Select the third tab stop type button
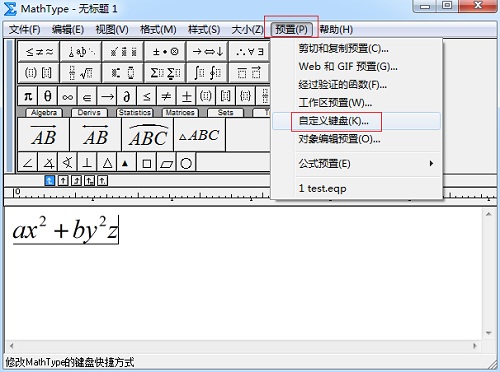 coord(76,181)
